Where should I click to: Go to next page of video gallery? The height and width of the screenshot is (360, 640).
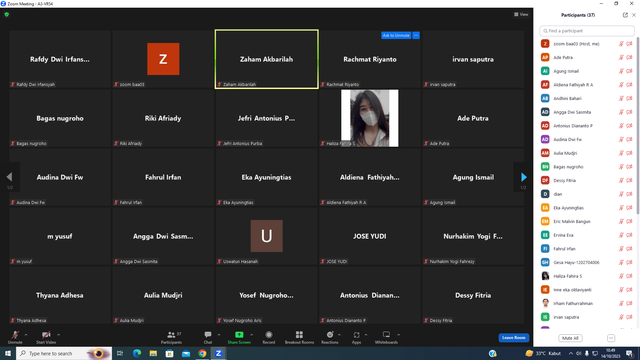[x=524, y=177]
